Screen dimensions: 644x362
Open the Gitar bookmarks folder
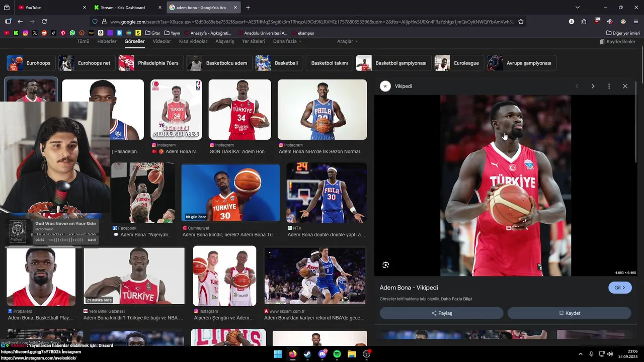coord(152,33)
